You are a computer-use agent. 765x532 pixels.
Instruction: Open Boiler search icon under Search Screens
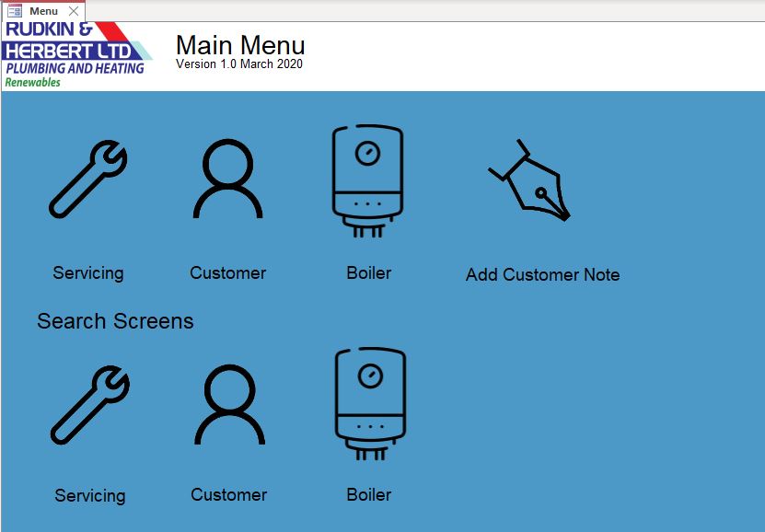[x=370, y=404]
